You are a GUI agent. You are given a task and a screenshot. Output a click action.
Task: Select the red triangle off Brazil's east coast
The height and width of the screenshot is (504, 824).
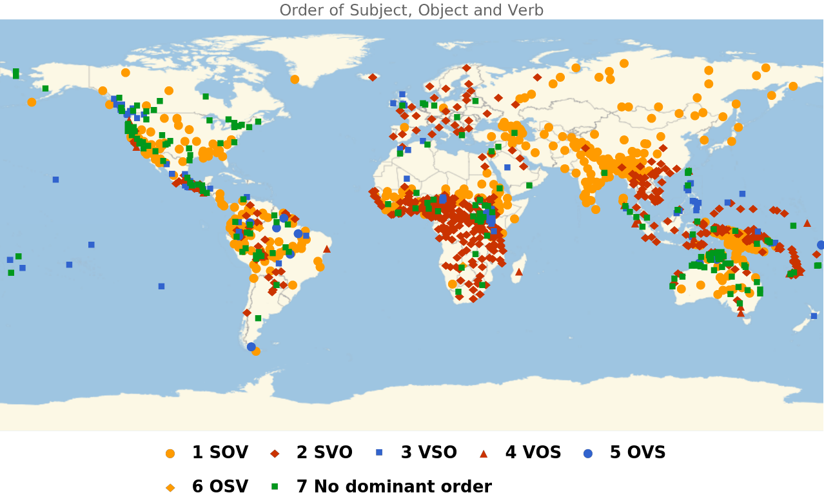[x=327, y=249]
